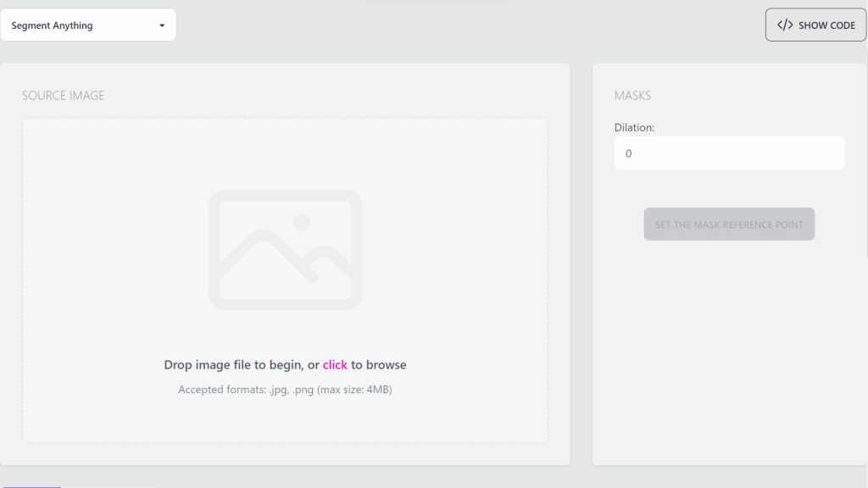
Task: Click SHOW CODE in the top right
Action: pos(815,25)
